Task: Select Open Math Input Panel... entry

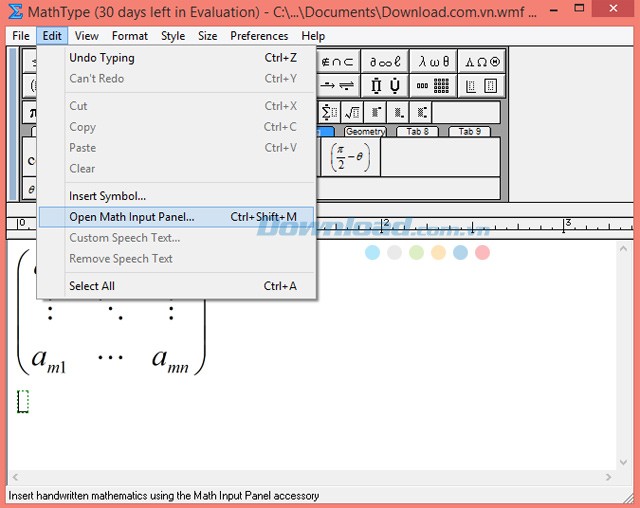Action: 176,217
